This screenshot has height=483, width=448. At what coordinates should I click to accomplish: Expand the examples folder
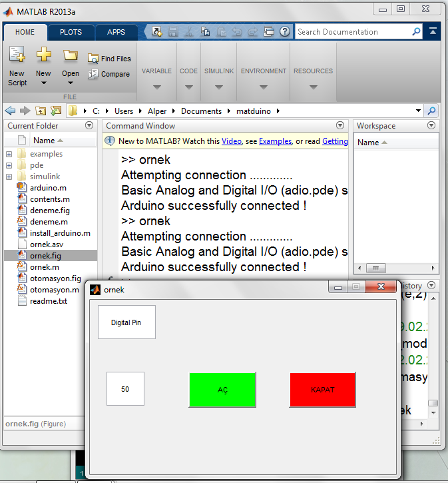coord(9,154)
